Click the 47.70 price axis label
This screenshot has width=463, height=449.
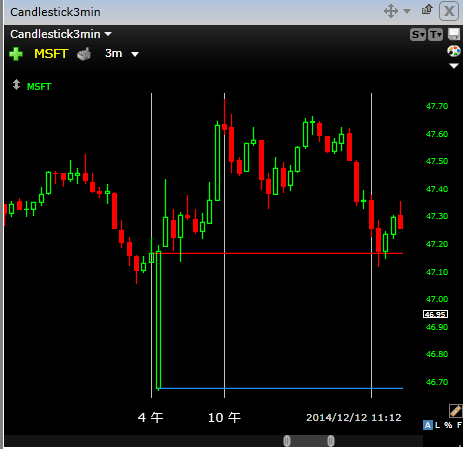coord(437,106)
